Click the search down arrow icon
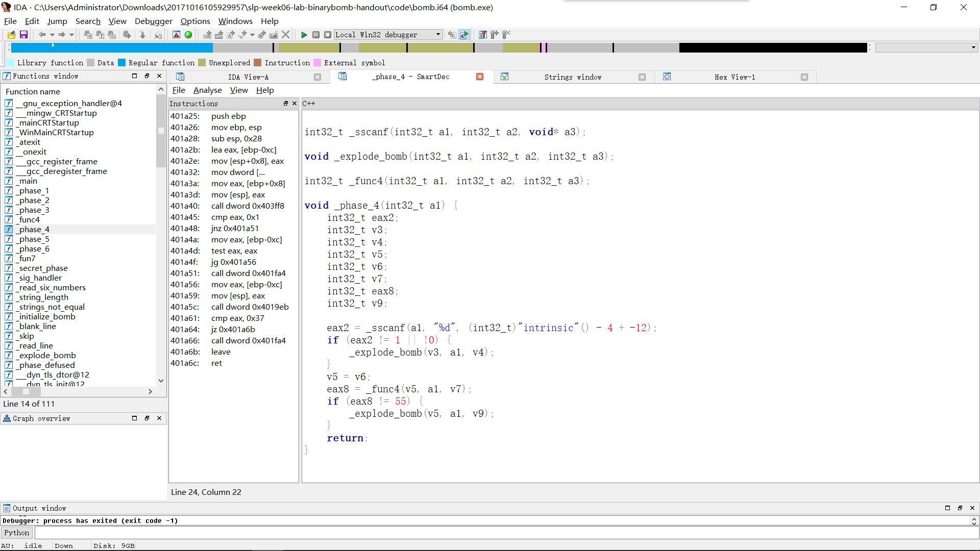This screenshot has width=980, height=551. pyautogui.click(x=142, y=35)
